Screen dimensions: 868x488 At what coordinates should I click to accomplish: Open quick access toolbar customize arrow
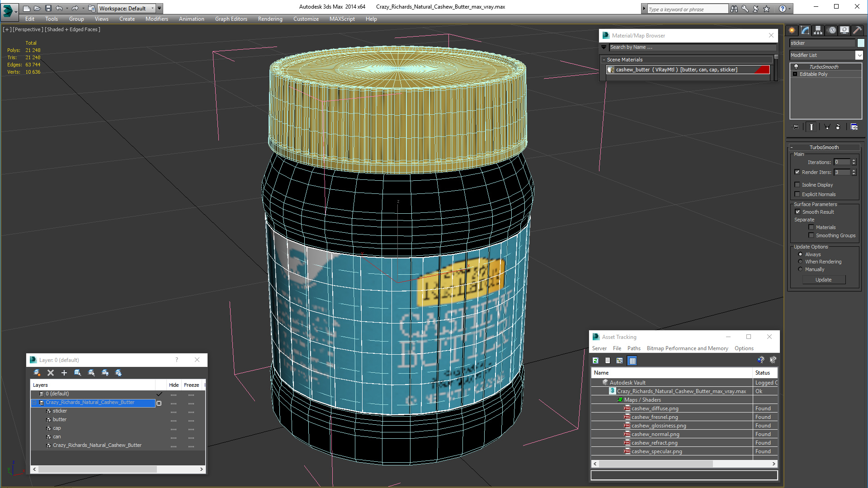click(160, 8)
